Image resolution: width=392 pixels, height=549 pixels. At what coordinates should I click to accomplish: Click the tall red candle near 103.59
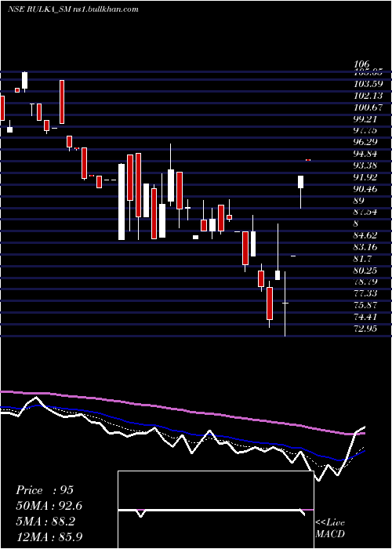click(62, 102)
